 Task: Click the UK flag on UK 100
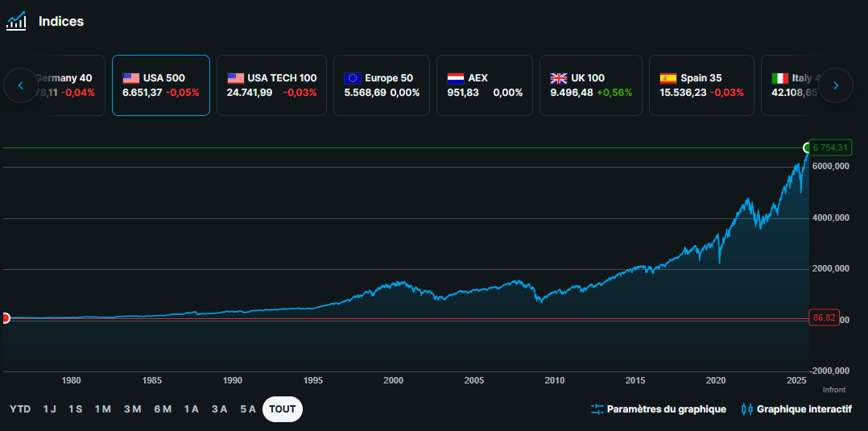click(559, 78)
